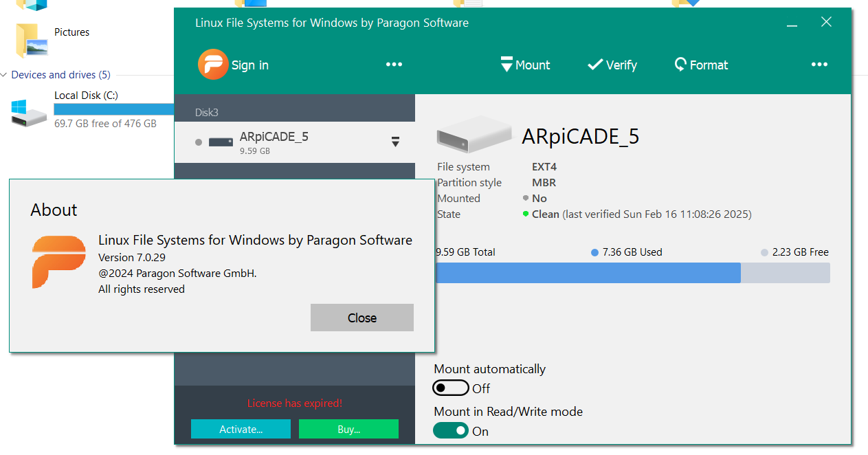The height and width of the screenshot is (455, 868).
Task: Click the Buy... button
Action: pos(348,429)
